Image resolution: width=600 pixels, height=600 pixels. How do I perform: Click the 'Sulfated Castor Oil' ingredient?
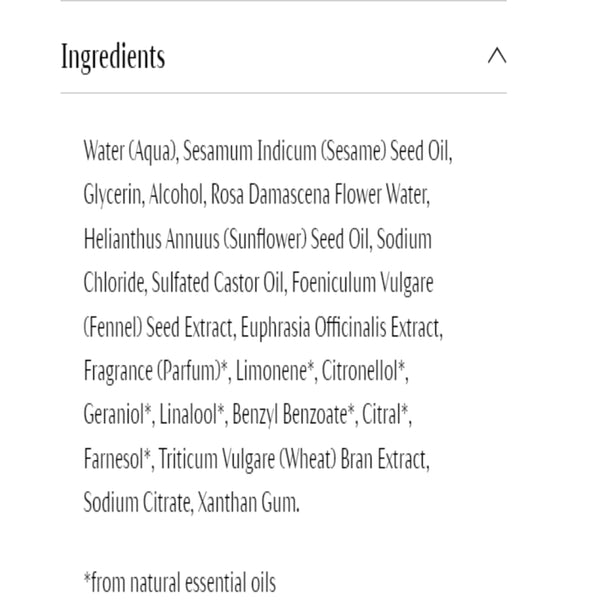[218, 284]
